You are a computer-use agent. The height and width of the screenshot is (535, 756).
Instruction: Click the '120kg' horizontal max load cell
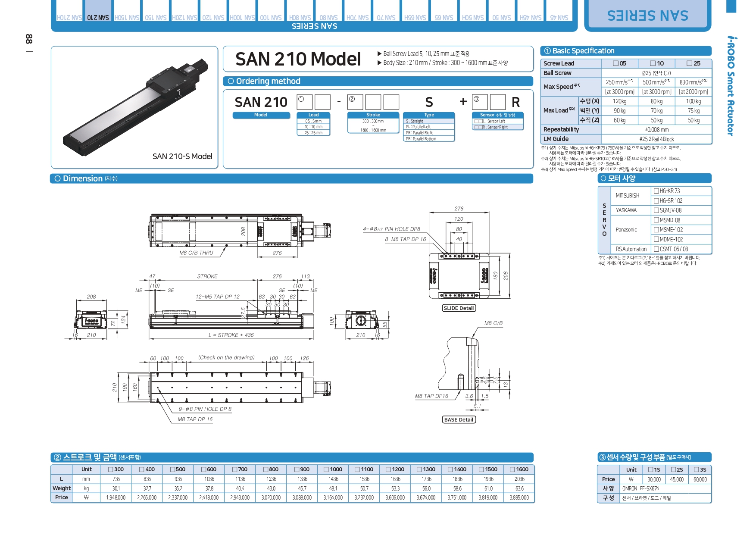(x=620, y=101)
